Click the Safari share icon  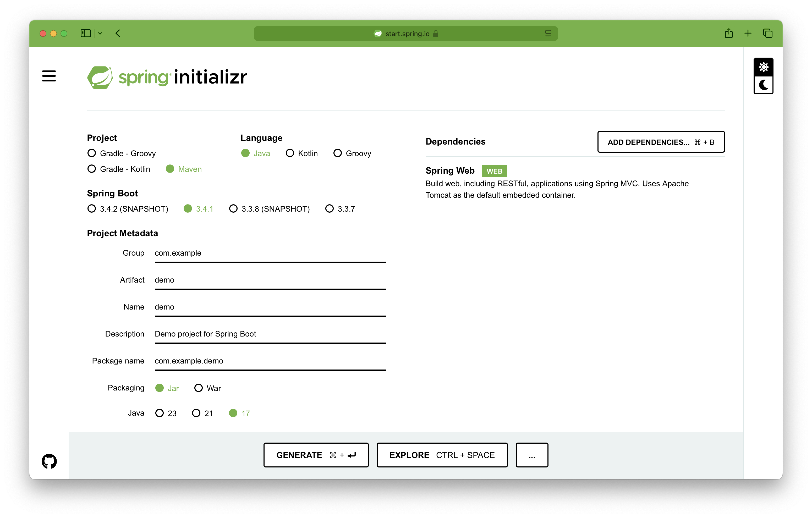click(x=728, y=33)
